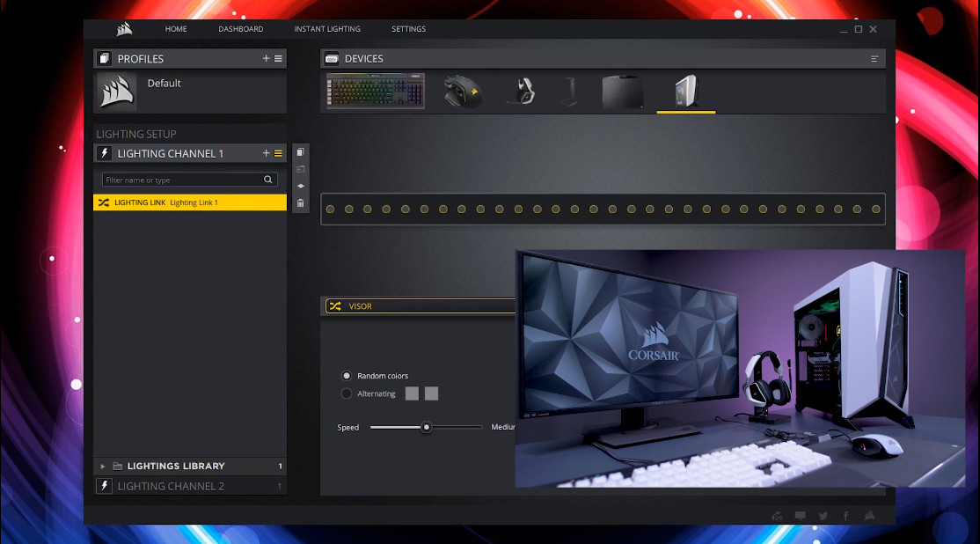Click the rightmost LED in the strip
The width and height of the screenshot is (980, 544).
click(876, 210)
